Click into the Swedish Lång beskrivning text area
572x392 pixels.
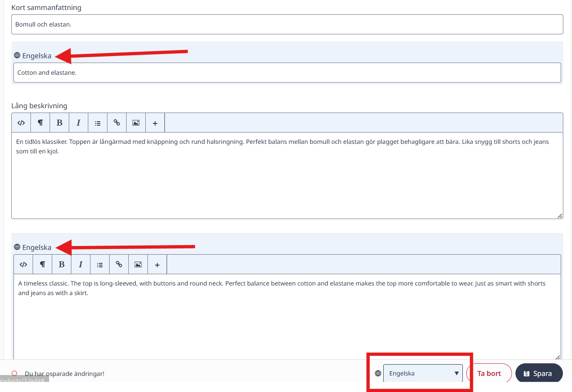[x=287, y=176]
